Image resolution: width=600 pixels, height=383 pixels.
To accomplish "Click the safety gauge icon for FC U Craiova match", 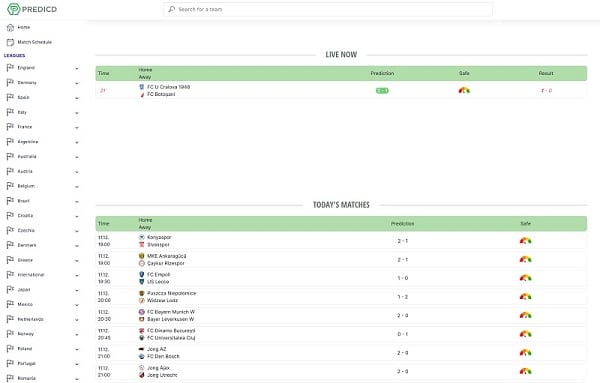I will tap(464, 90).
